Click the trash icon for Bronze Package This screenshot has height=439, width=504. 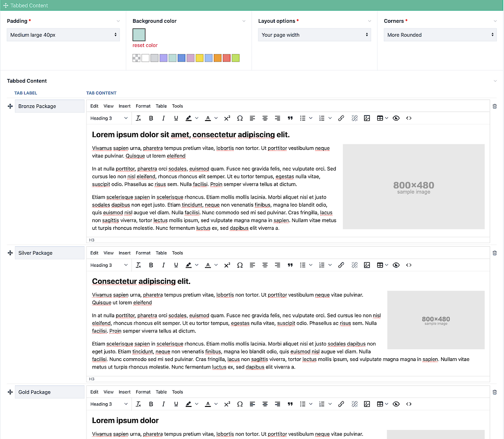pyautogui.click(x=494, y=106)
